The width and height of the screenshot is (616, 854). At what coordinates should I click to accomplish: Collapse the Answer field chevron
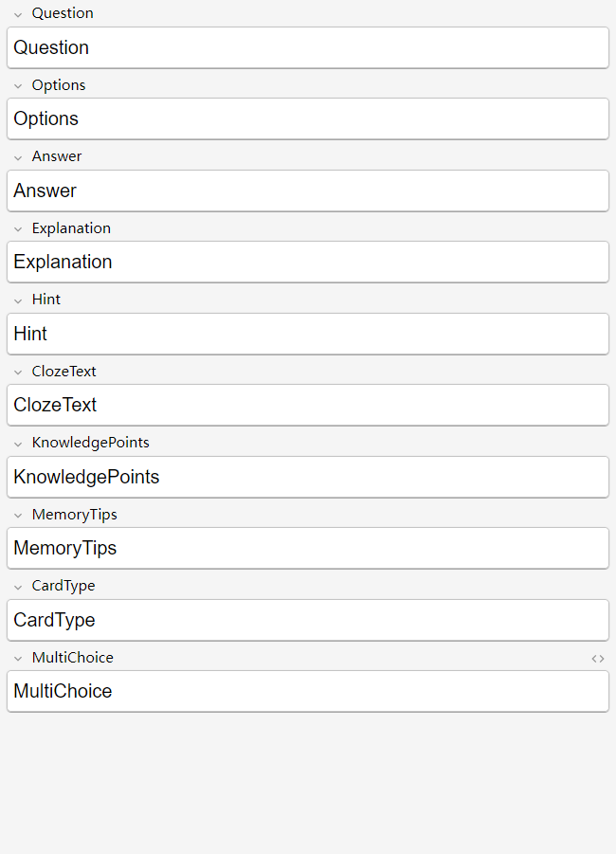pos(18,157)
